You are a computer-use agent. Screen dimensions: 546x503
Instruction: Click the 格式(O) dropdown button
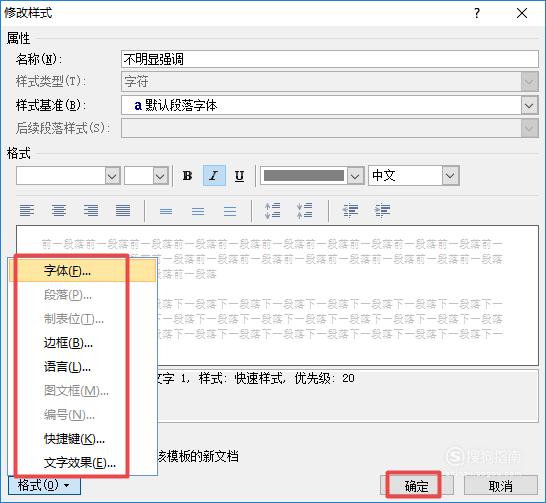(44, 485)
